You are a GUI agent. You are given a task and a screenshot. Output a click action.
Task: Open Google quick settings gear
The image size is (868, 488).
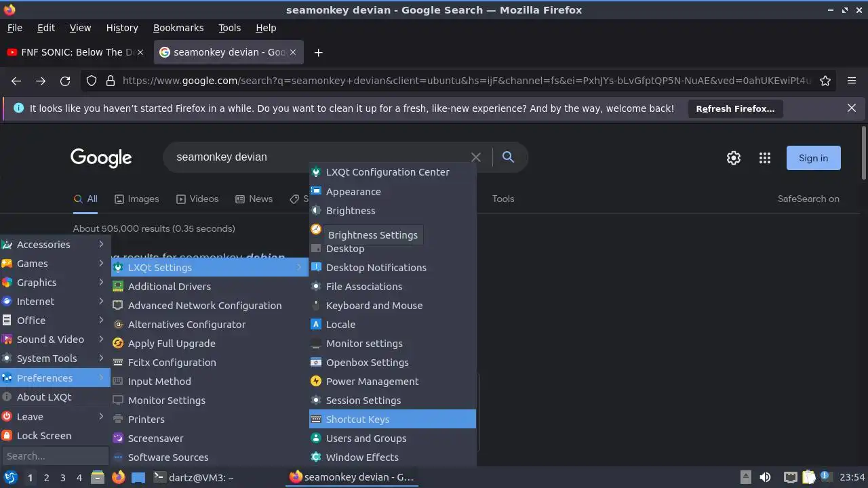coord(734,158)
